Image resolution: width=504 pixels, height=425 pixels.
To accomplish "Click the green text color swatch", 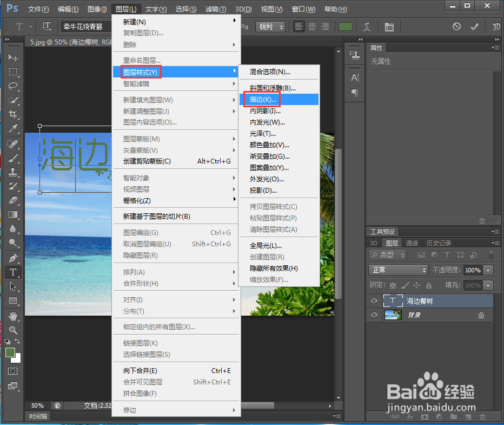I will pos(346,25).
